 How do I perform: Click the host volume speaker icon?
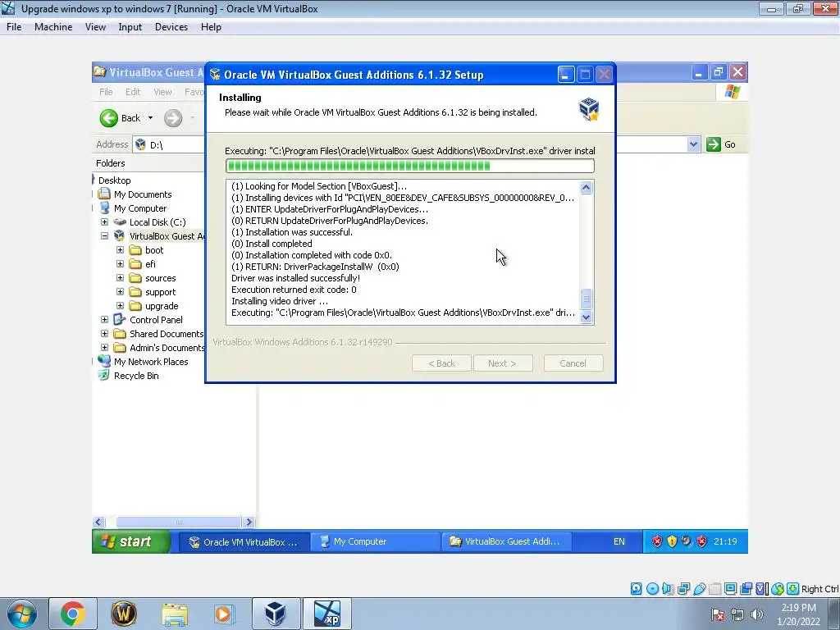point(757,614)
